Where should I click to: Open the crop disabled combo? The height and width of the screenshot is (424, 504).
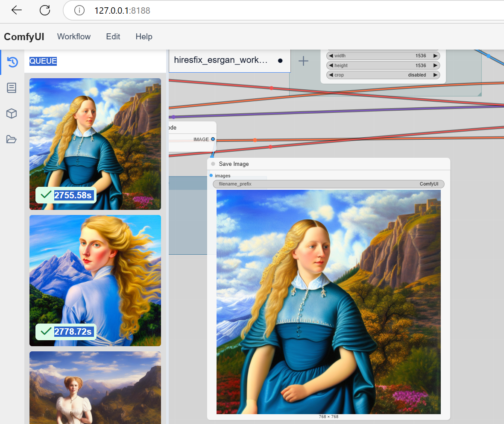click(x=383, y=75)
